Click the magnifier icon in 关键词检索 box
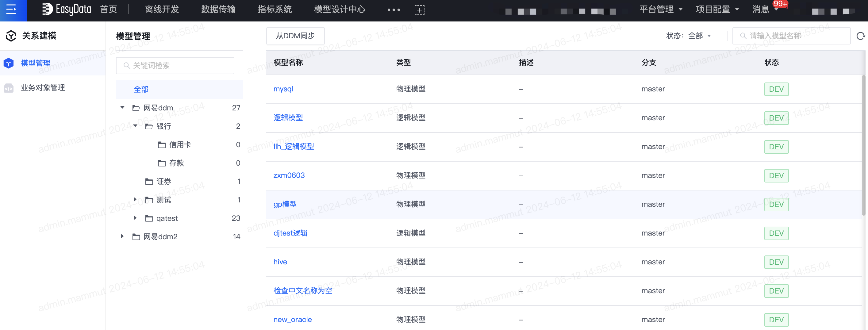Image resolution: width=868 pixels, height=330 pixels. (126, 65)
